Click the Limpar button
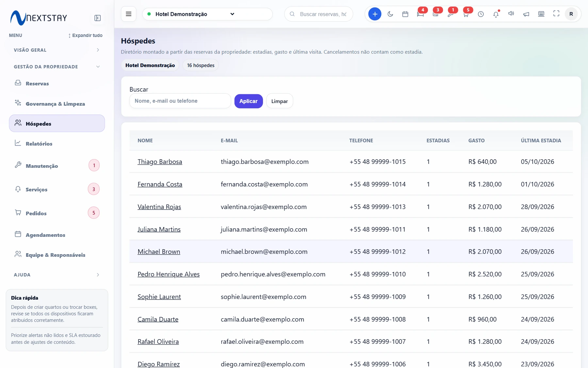The height and width of the screenshot is (368, 588). (x=280, y=101)
